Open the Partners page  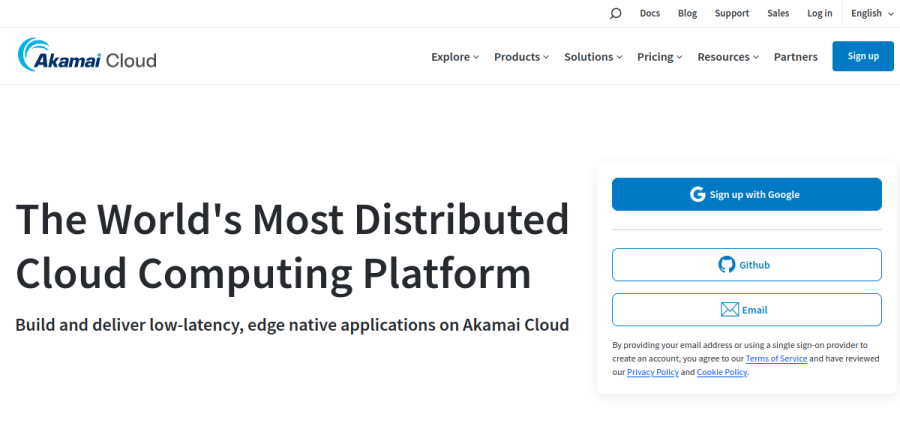point(796,56)
